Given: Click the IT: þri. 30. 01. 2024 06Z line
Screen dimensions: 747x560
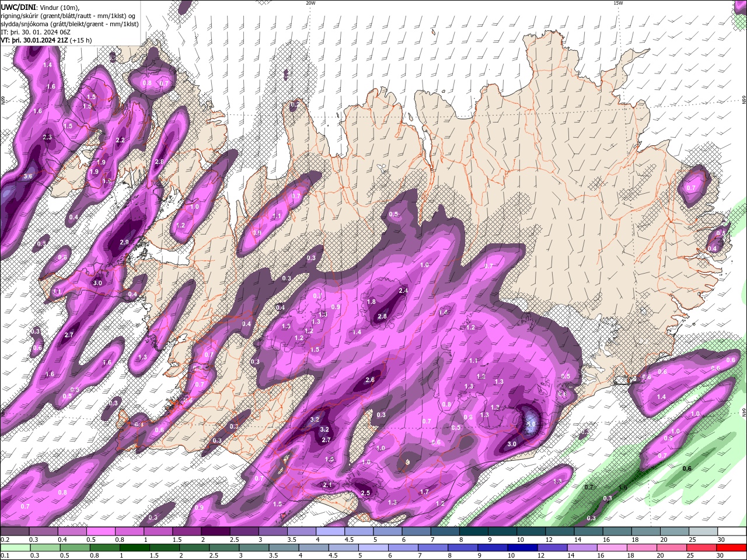Looking at the screenshot, I should 37,32.
